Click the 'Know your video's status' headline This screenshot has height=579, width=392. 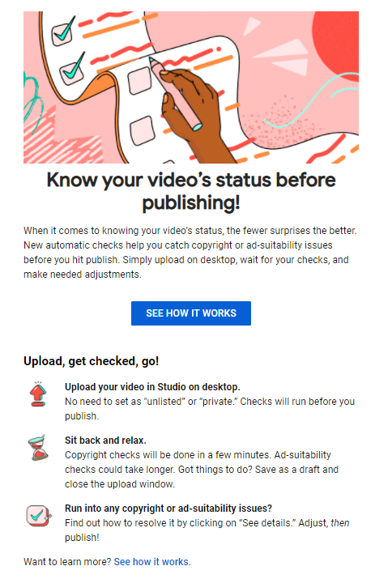[x=191, y=191]
